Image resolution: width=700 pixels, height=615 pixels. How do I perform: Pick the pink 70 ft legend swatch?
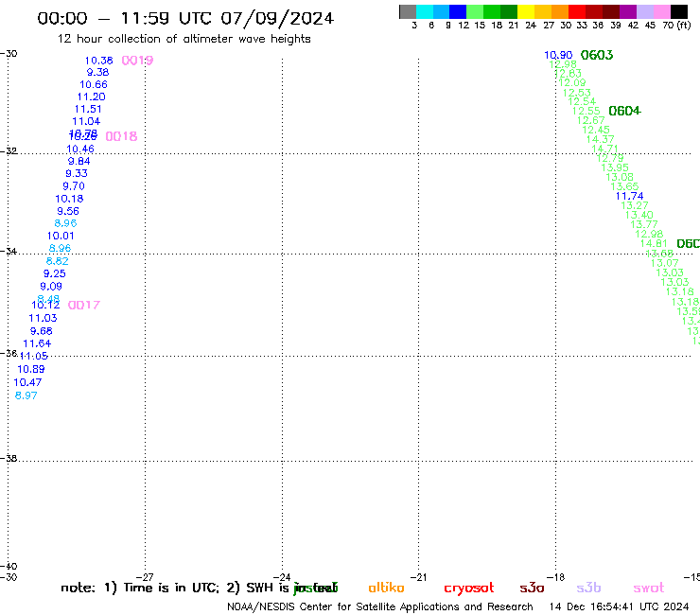pos(662,11)
